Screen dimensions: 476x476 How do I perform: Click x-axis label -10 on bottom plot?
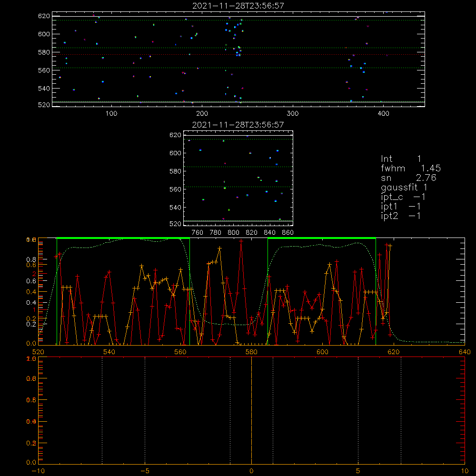pos(38,471)
